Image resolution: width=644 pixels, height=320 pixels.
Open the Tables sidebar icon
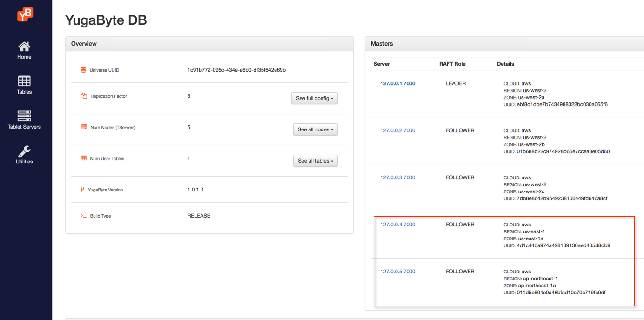[x=24, y=81]
